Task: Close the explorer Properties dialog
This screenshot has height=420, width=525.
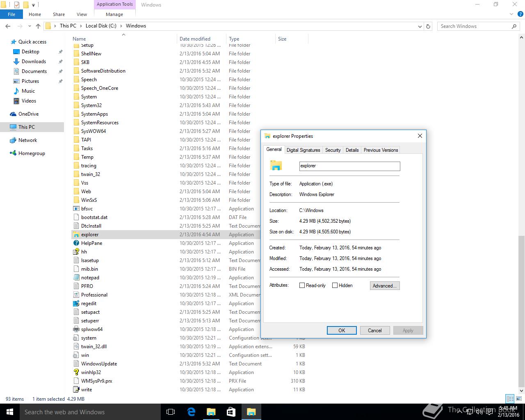Action: click(420, 136)
